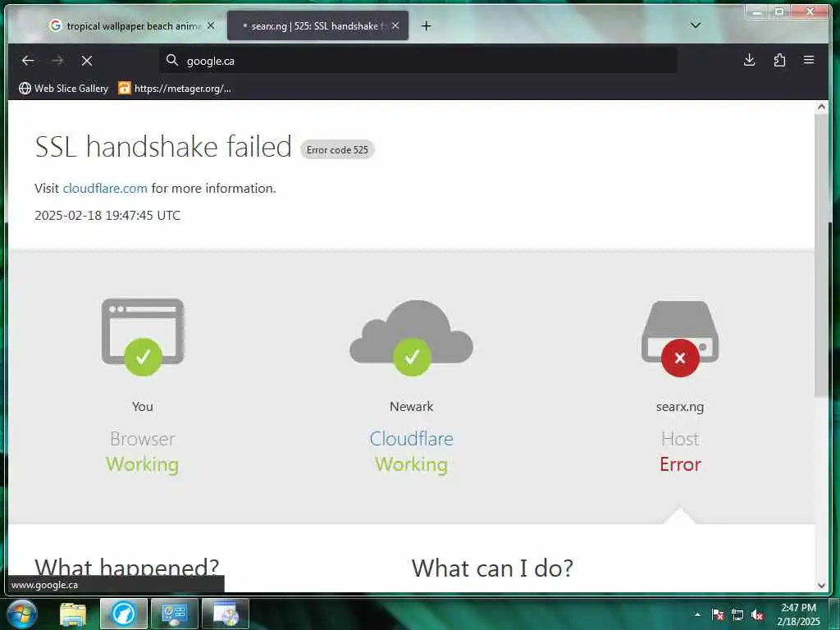The height and width of the screenshot is (630, 840).
Task: Follow the cloudflare.com link
Action: (x=105, y=189)
